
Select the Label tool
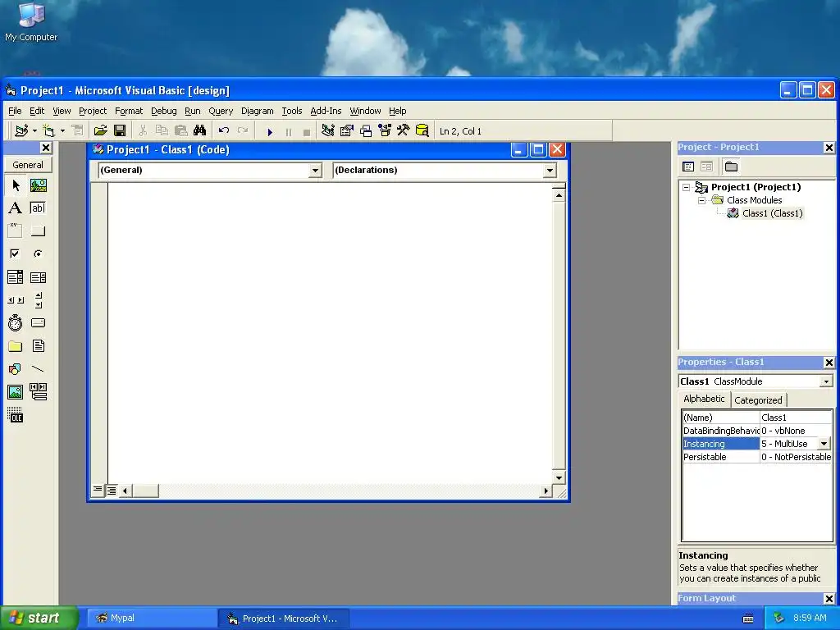click(15, 208)
